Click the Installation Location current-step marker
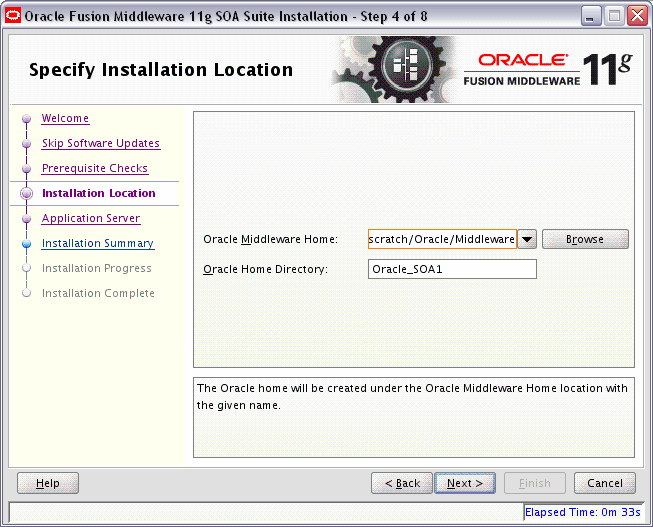This screenshot has width=653, height=527. click(27, 194)
